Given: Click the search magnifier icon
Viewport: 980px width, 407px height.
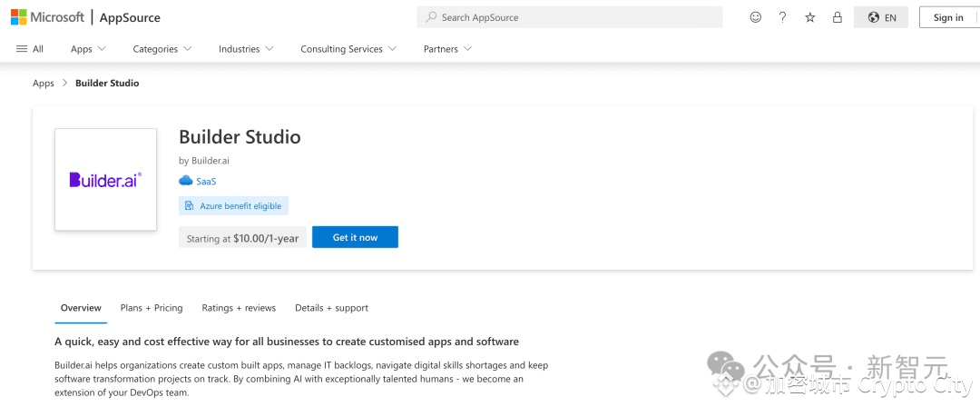Looking at the screenshot, I should [x=431, y=17].
